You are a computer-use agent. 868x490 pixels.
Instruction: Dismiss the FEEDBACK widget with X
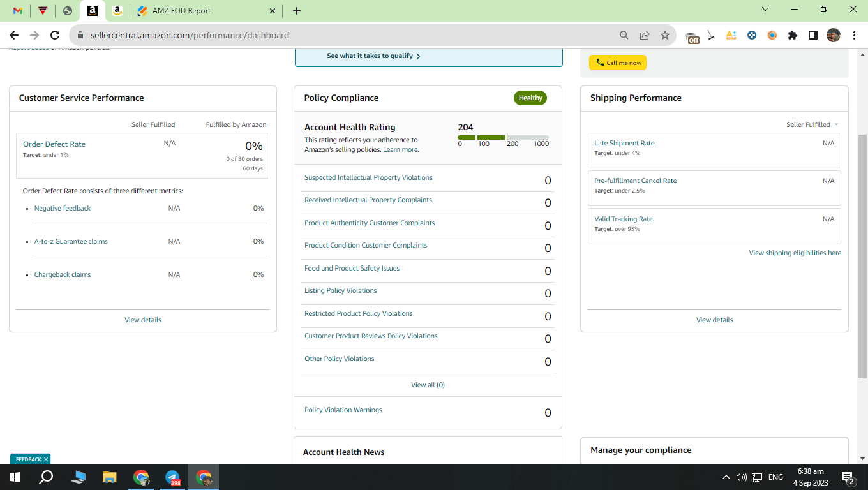click(46, 459)
